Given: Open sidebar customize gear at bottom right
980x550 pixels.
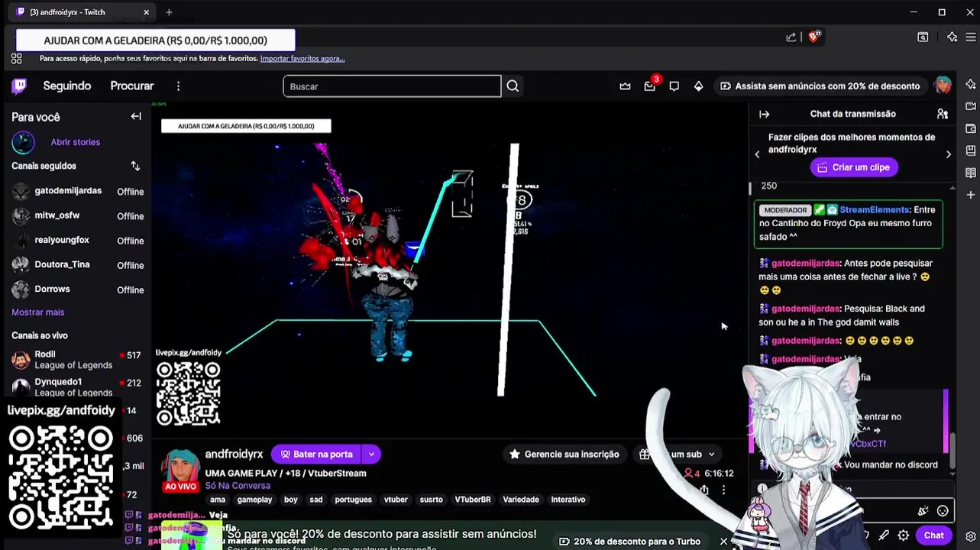Looking at the screenshot, I should [970, 536].
